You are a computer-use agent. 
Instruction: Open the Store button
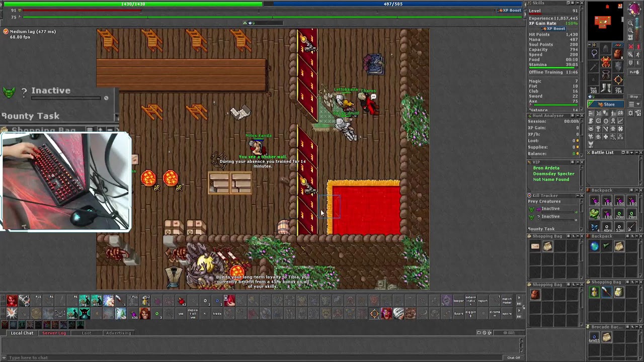tap(606, 104)
